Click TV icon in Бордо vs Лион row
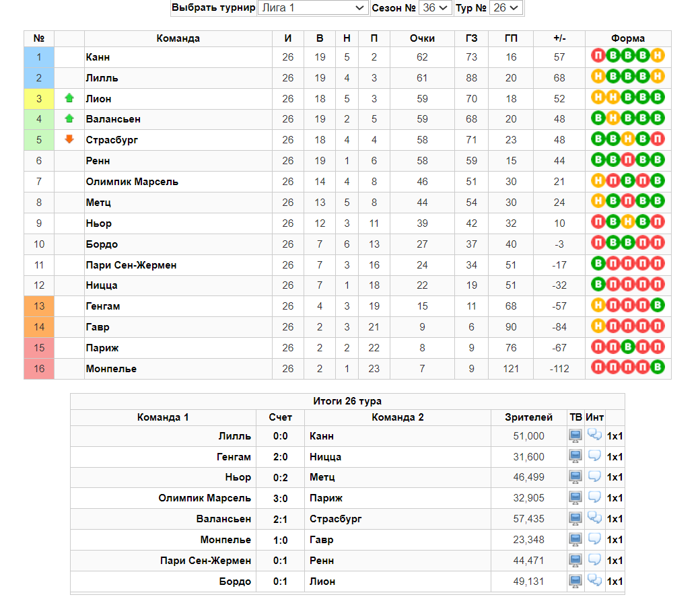The height and width of the screenshot is (599, 700). 575,581
